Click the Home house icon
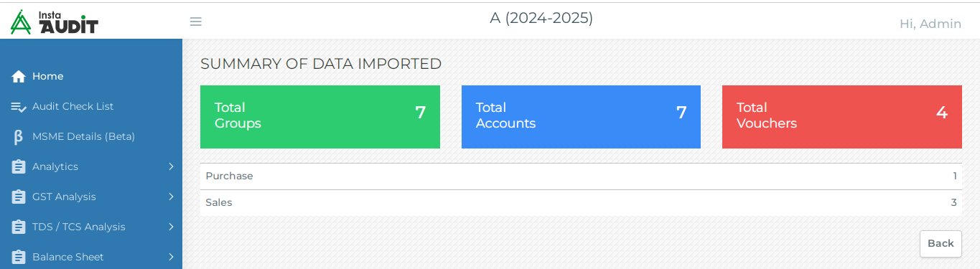Screen dimensions: 980x269 (19, 76)
